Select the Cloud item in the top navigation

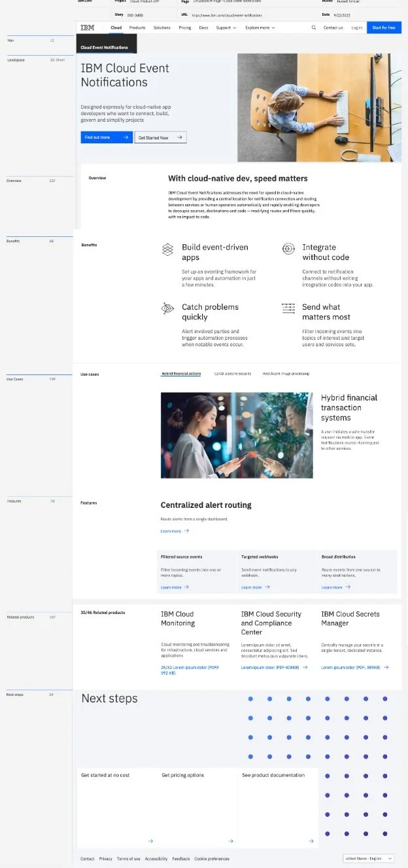116,27
